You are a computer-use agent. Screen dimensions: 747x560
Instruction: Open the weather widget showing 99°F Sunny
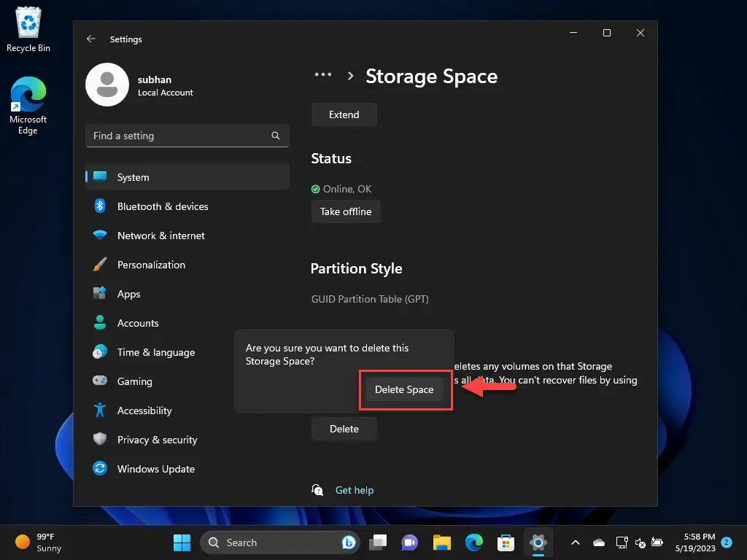(x=38, y=542)
